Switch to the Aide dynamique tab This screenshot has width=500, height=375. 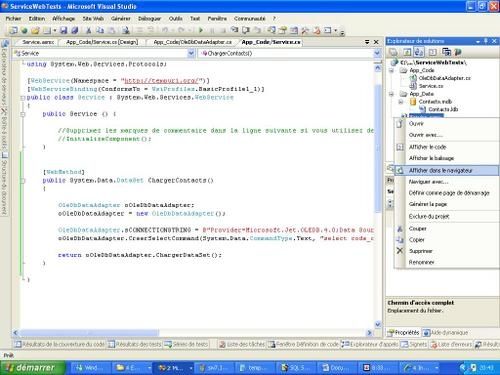[446, 333]
